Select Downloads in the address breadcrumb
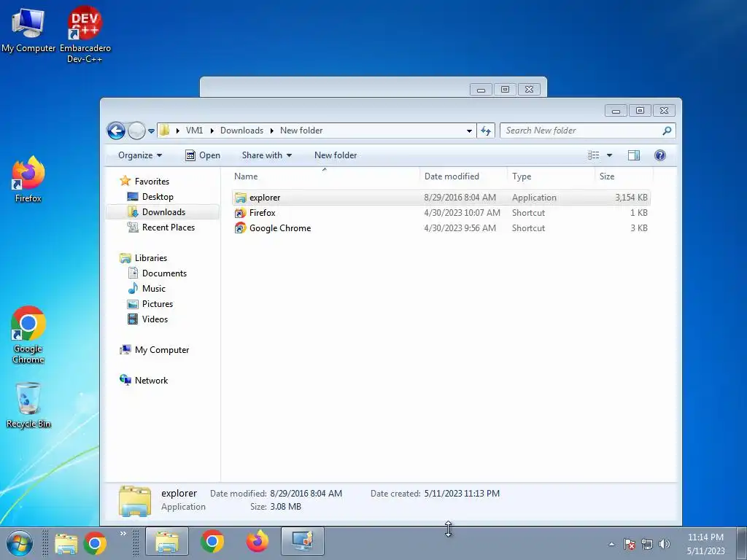 click(241, 131)
